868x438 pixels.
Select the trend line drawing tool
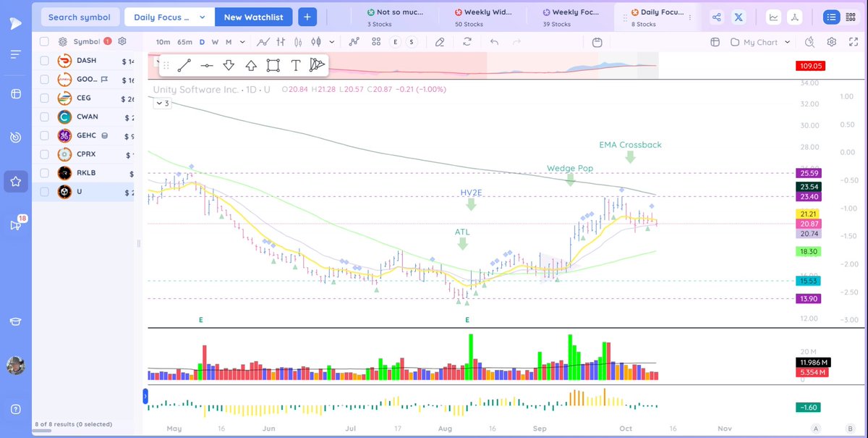point(183,64)
